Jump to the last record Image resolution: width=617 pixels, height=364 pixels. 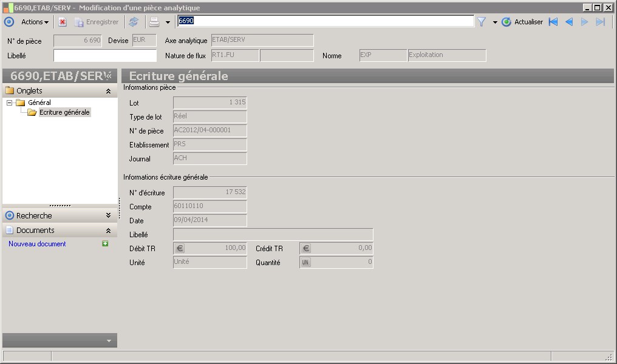click(x=600, y=22)
